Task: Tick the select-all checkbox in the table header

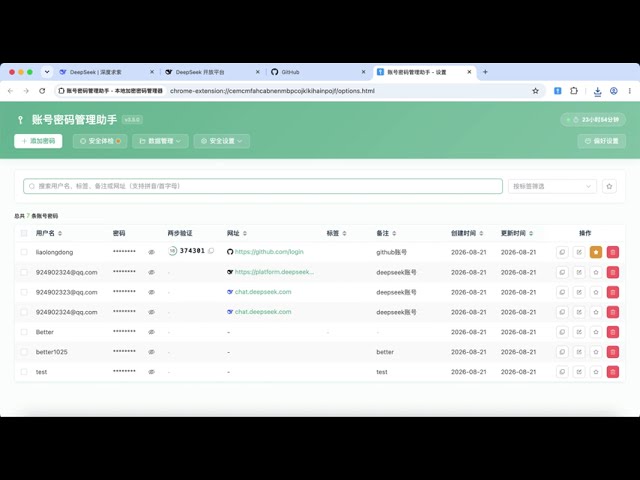Action: click(24, 233)
